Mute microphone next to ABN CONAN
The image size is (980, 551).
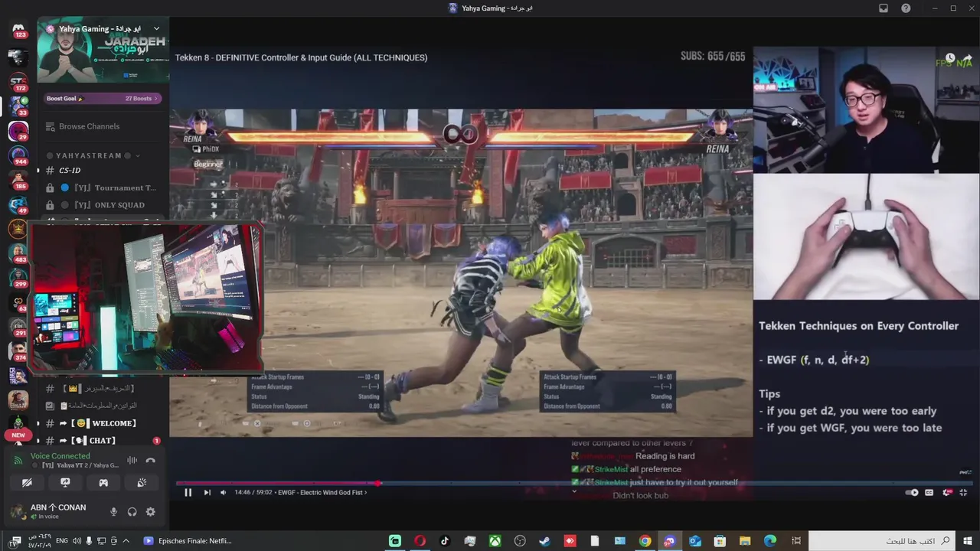tap(113, 512)
